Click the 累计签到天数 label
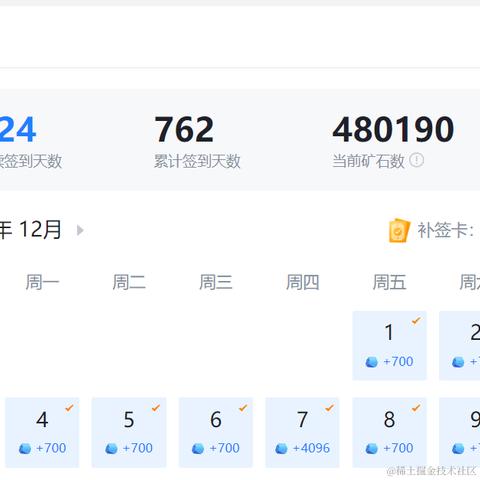The image size is (480, 480). click(197, 161)
